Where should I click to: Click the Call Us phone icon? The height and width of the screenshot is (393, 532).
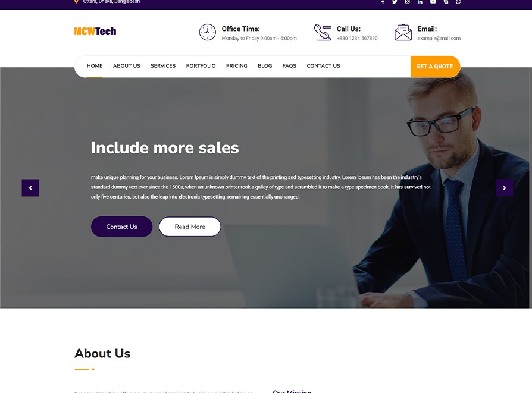click(x=323, y=32)
